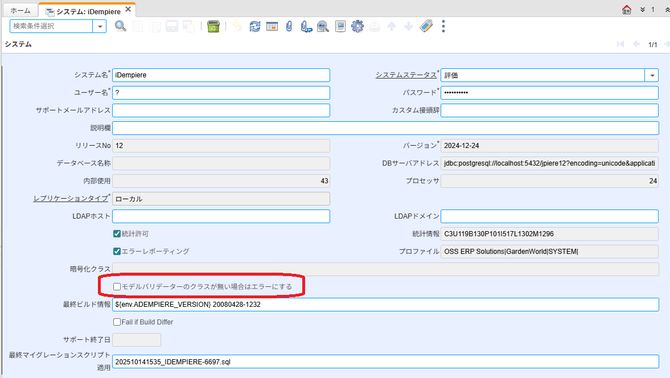Viewport: 670px width, 378px height.
Task: Click the プロセッサ field showing 24
Action: point(550,181)
